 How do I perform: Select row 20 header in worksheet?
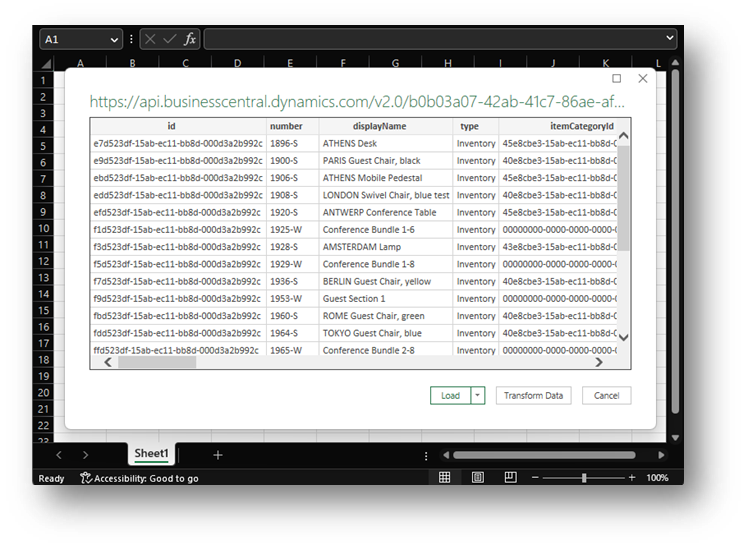point(43,393)
